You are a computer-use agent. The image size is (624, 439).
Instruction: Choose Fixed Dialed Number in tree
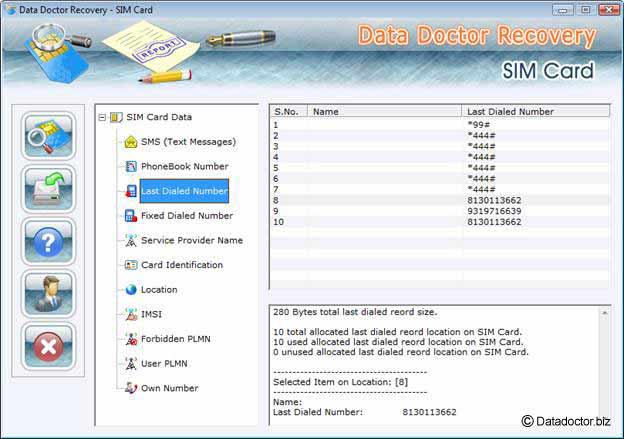pos(187,216)
